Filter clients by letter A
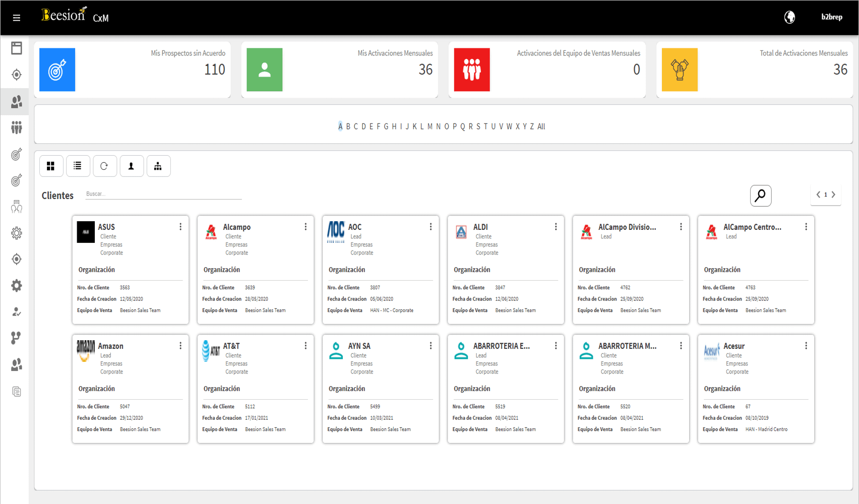 click(x=340, y=127)
